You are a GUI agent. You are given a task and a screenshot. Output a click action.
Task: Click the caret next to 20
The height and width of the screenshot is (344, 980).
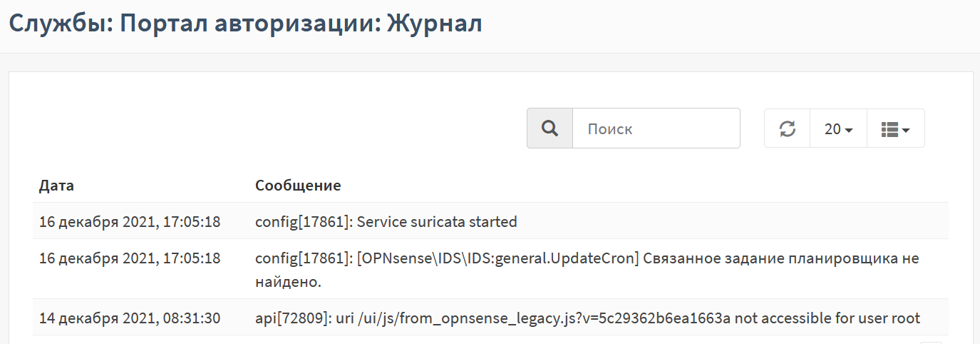849,131
